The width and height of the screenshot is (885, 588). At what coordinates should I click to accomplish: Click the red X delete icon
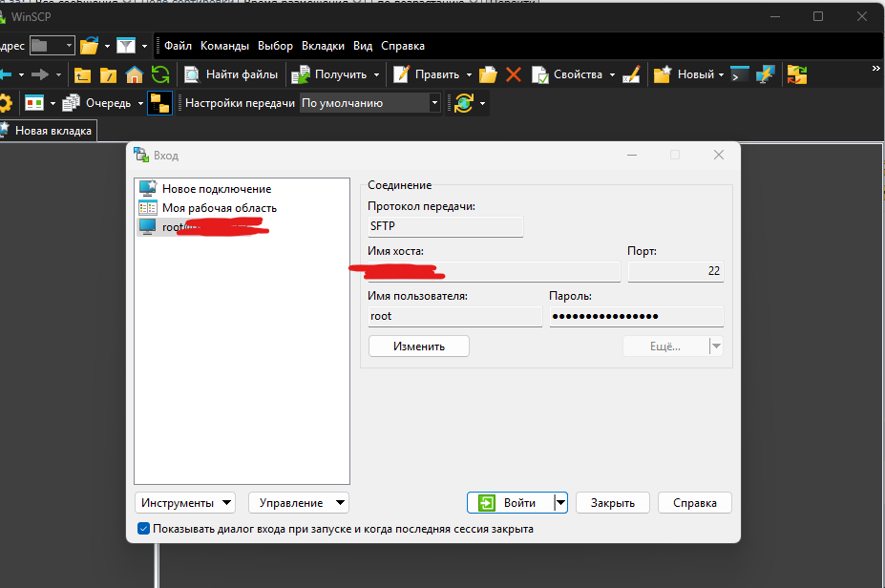pyautogui.click(x=514, y=74)
